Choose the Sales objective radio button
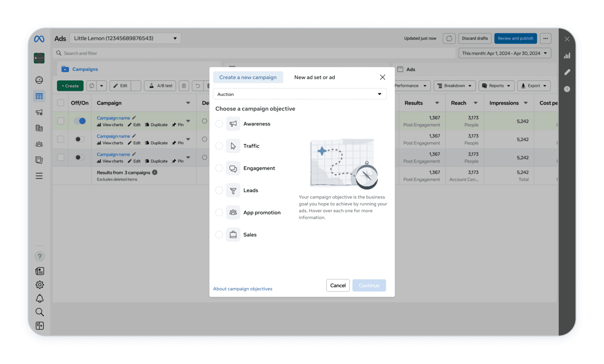Viewport: 604px width, 364px height. coord(219,235)
